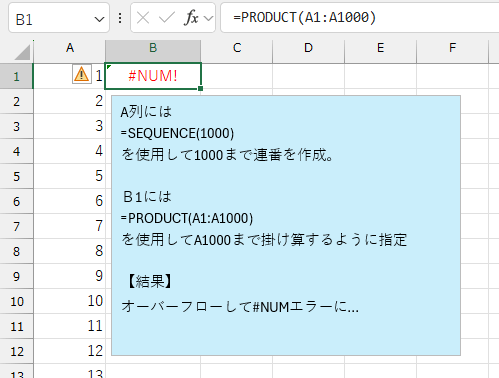
Task: Click cell A11 containing 11
Action: click(70, 326)
